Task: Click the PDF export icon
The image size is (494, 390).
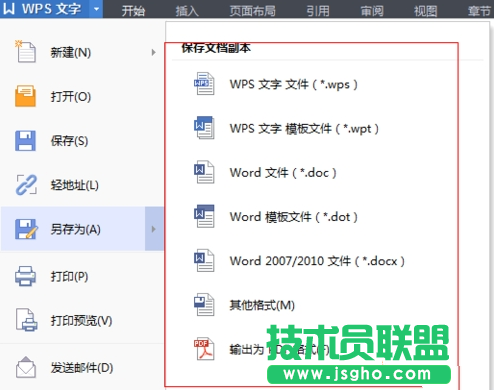Action: (204, 349)
